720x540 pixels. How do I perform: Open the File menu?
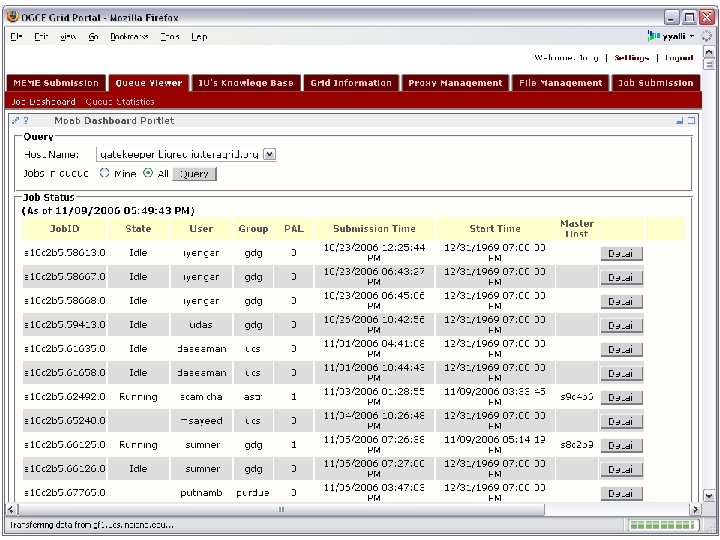pyautogui.click(x=17, y=37)
